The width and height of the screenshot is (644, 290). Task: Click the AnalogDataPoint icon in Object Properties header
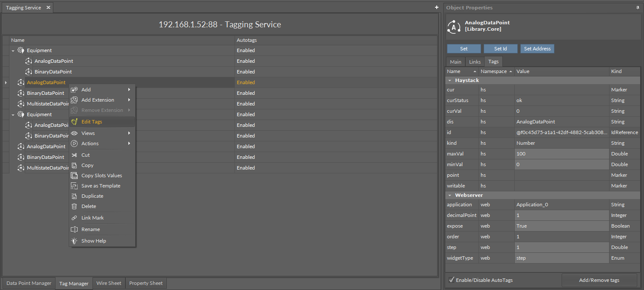453,26
